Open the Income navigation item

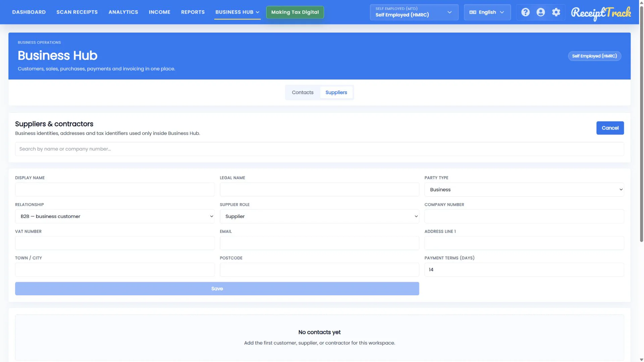coord(160,12)
